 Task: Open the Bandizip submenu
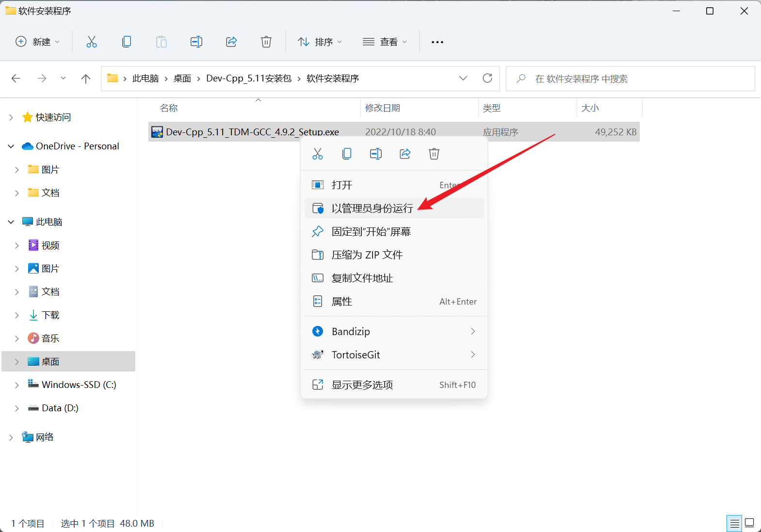394,331
